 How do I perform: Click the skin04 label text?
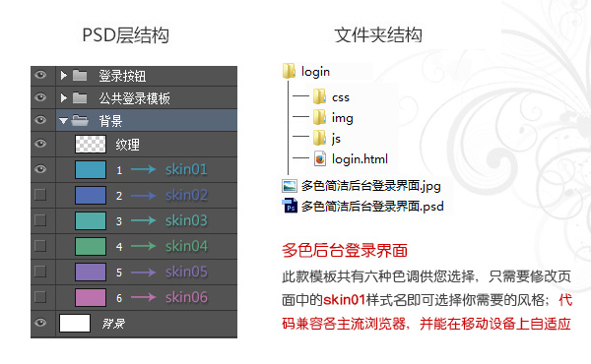[x=186, y=246]
